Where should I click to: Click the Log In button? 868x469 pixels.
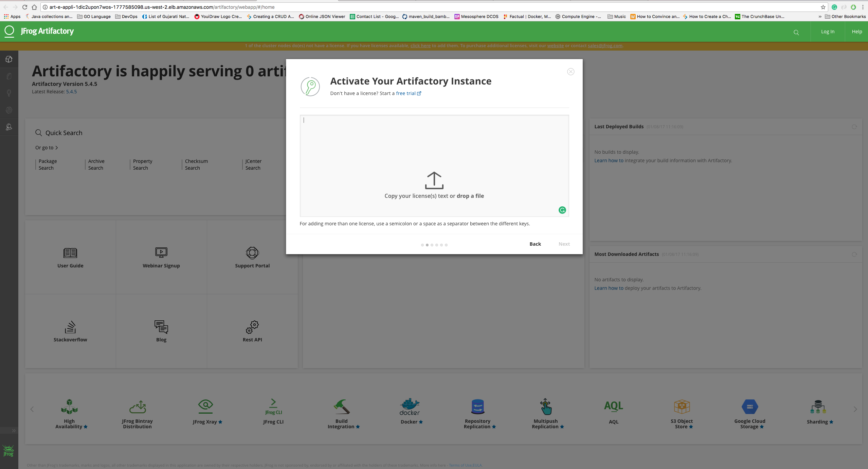coord(827,32)
